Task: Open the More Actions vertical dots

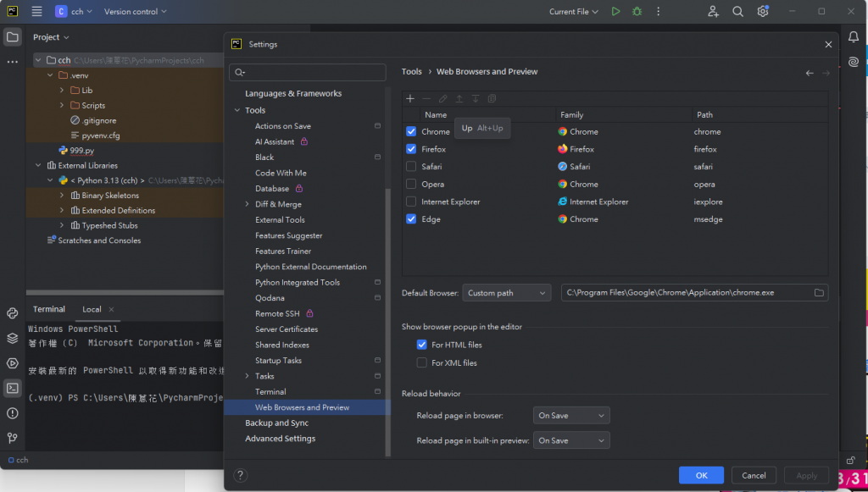Action: coord(658,11)
